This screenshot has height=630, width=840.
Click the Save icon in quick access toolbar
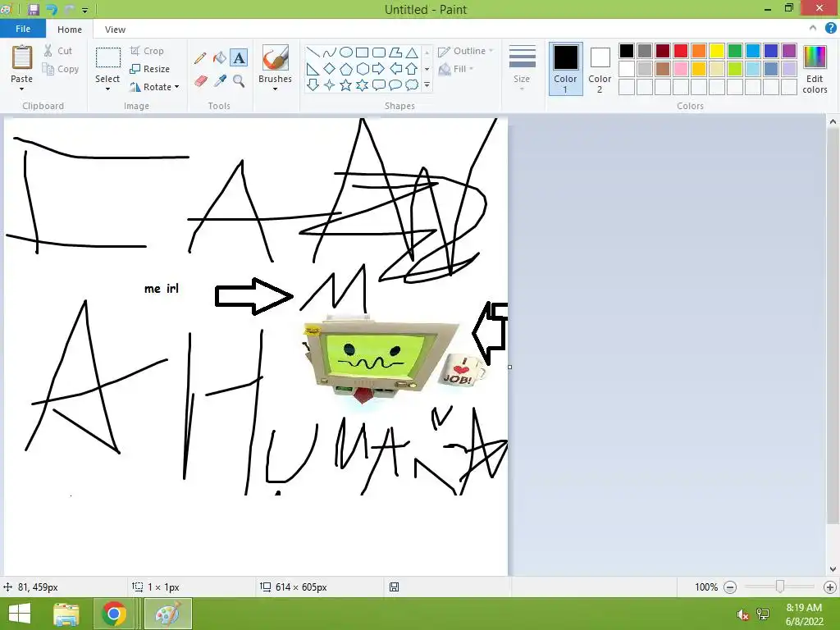coord(33,9)
